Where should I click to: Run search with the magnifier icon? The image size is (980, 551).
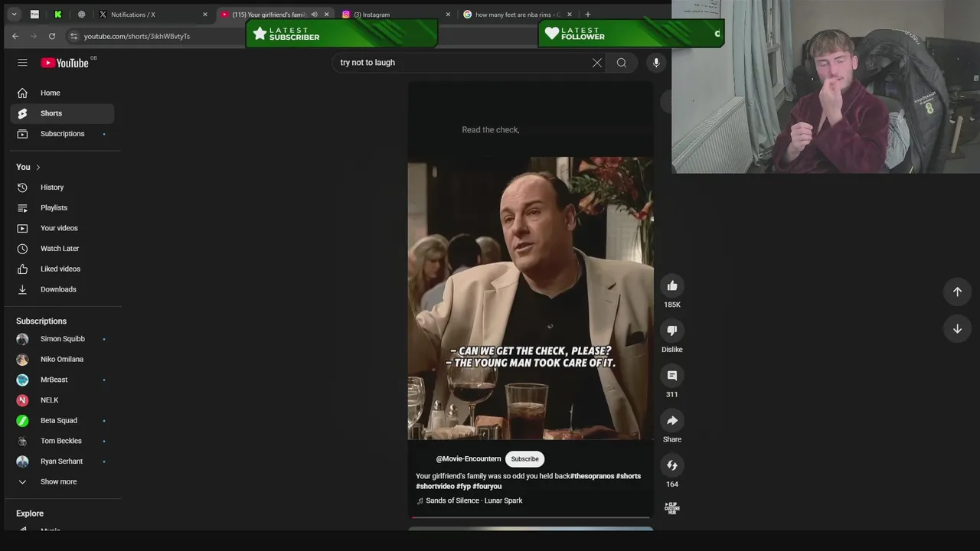(622, 63)
